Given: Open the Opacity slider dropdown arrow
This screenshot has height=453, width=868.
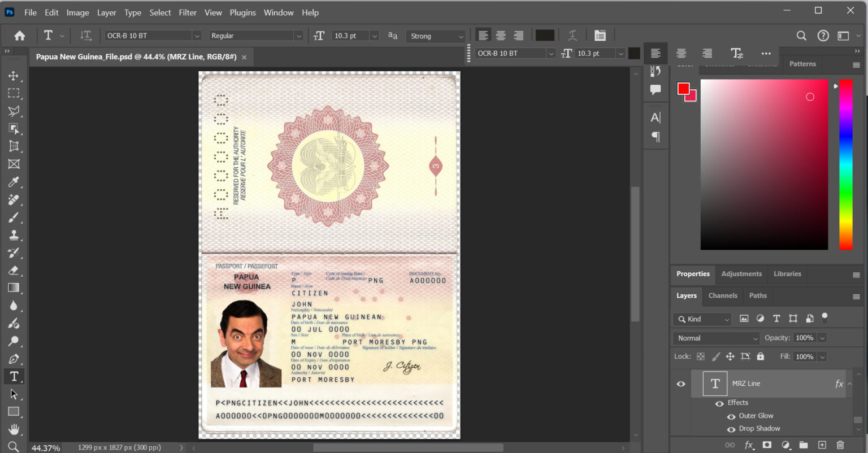Looking at the screenshot, I should coord(822,338).
